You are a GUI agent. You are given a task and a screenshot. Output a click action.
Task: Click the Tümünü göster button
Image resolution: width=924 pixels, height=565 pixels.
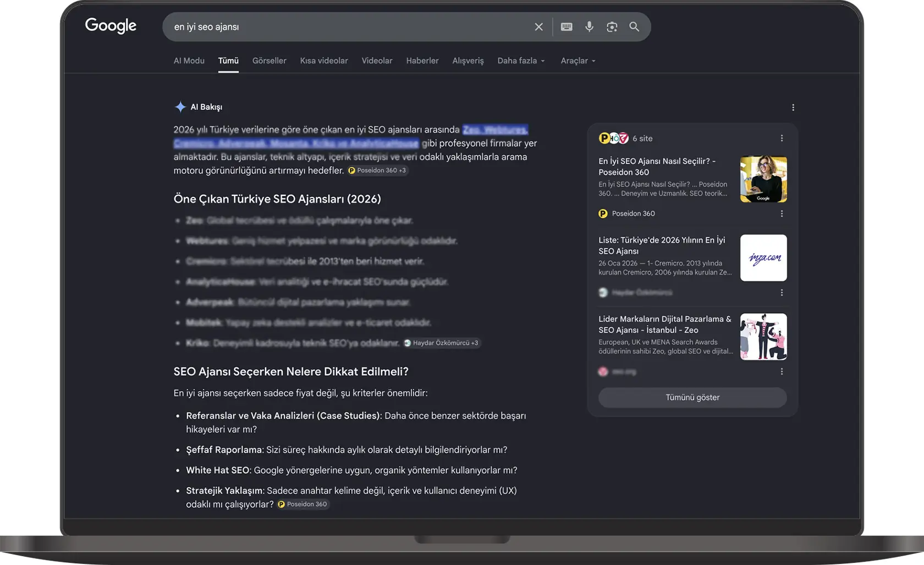tap(692, 397)
